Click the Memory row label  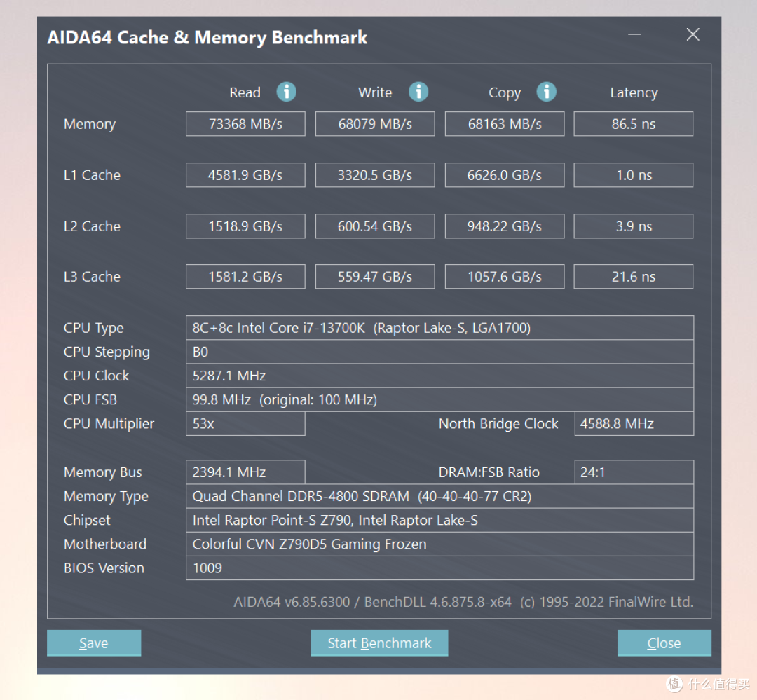point(89,125)
